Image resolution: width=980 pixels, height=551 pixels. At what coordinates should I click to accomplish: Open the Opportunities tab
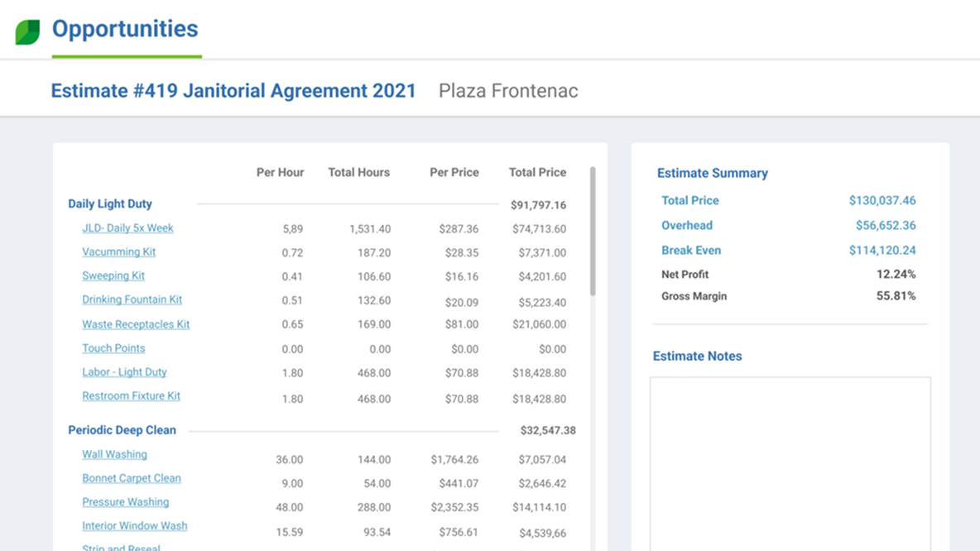[125, 29]
